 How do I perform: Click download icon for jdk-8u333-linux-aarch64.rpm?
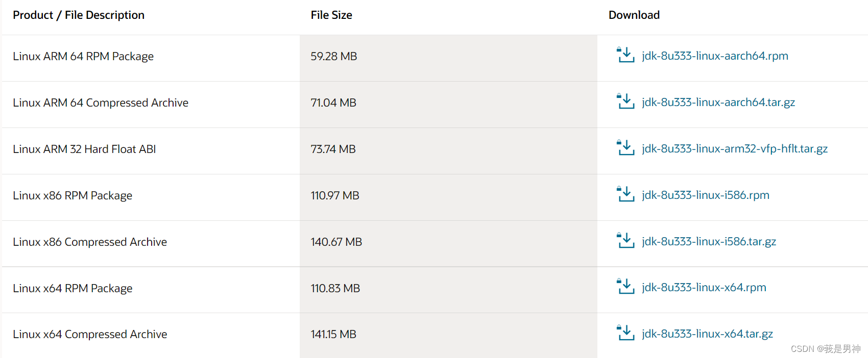[625, 55]
